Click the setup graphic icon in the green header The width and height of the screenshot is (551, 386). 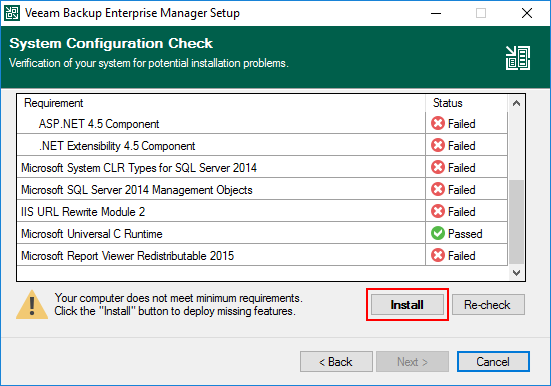pos(518,58)
